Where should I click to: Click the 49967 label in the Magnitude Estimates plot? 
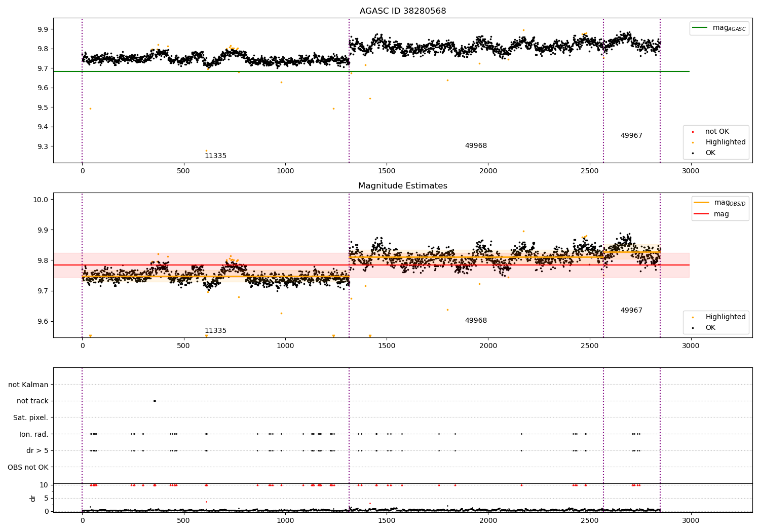(631, 310)
